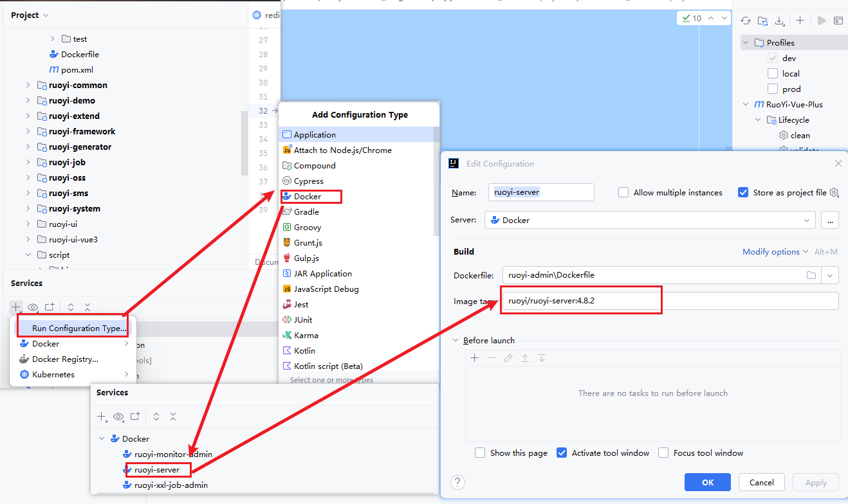This screenshot has width=848, height=504.
Task: Collapse the script folder
Action: [28, 255]
